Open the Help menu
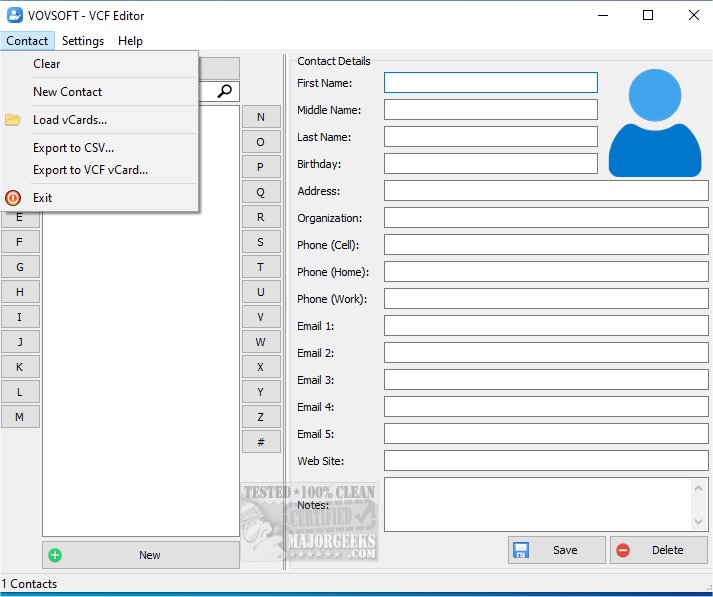This screenshot has width=713, height=597. click(x=130, y=41)
